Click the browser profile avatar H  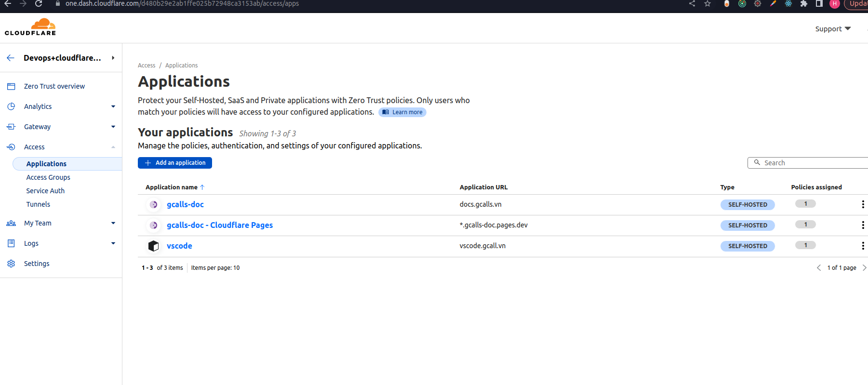point(835,4)
